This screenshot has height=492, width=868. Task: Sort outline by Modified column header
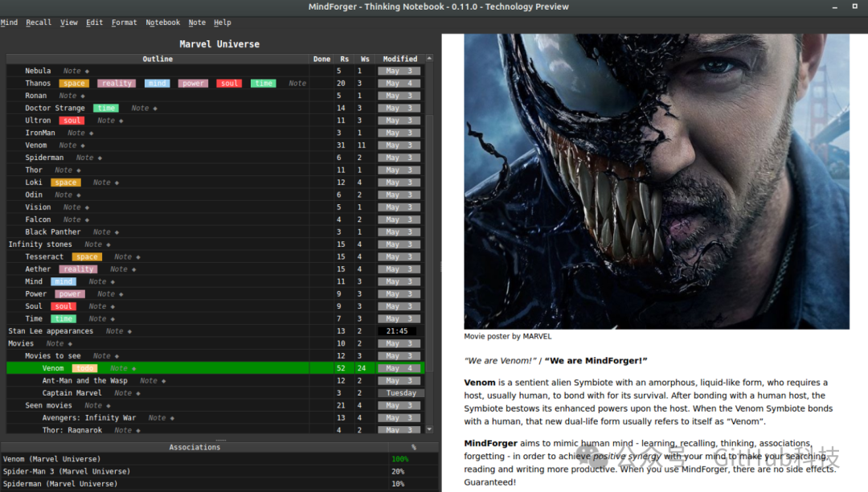click(399, 59)
